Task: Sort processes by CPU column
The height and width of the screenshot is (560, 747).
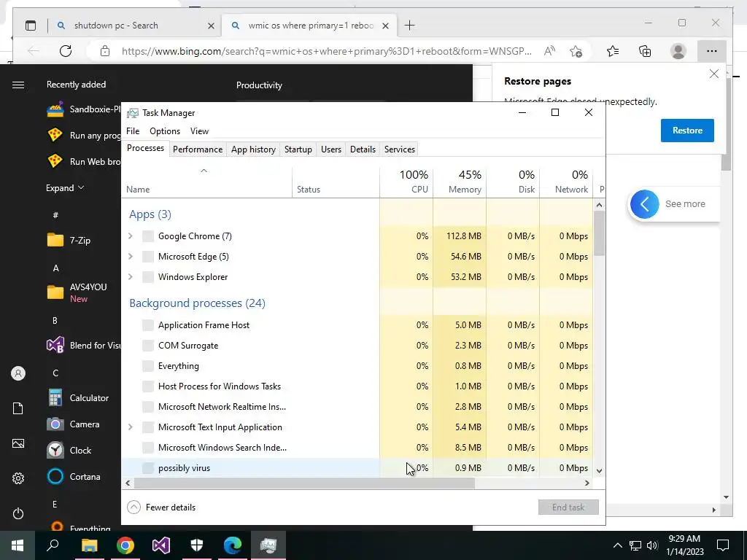Action: [x=406, y=182]
